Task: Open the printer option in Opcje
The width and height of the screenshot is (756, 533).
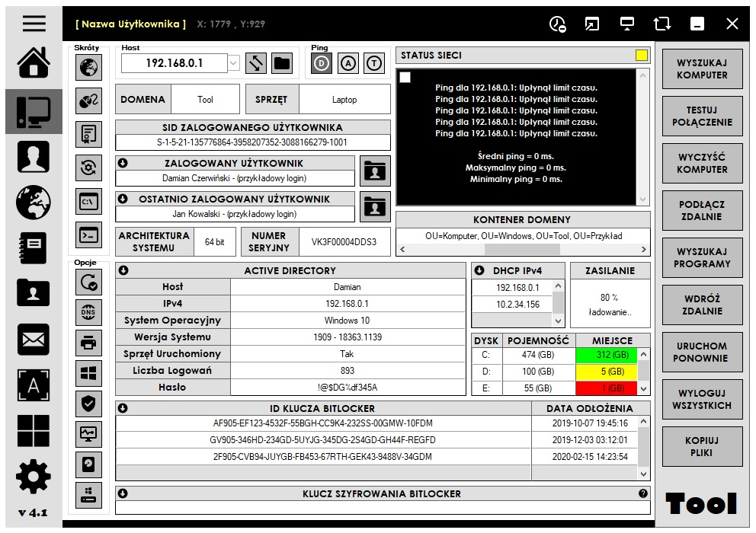Action: (89, 343)
